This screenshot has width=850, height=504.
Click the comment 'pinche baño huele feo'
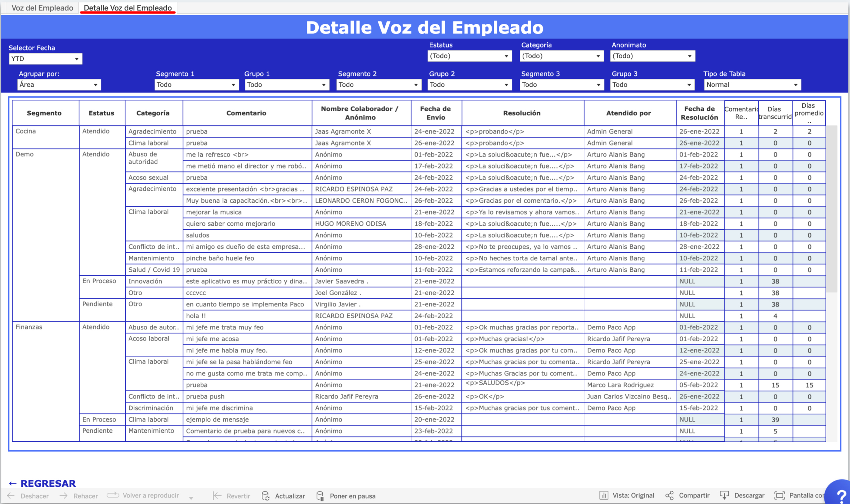point(247,258)
